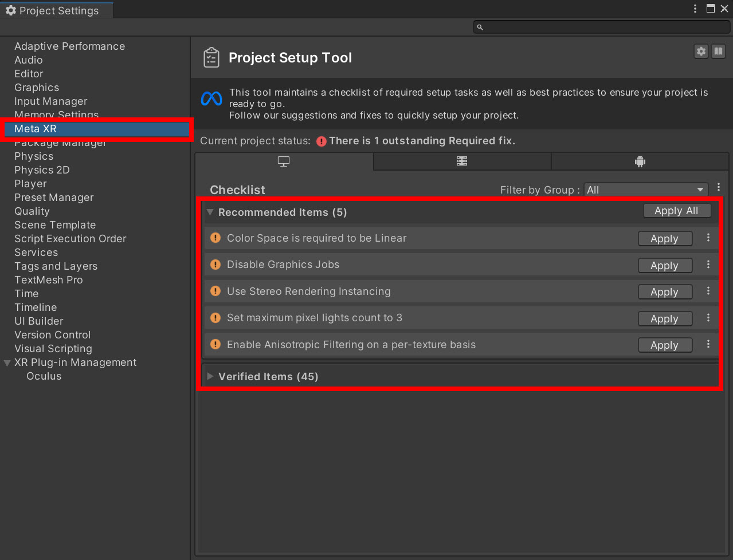
Task: Switch to the desktop platform tab
Action: click(284, 161)
